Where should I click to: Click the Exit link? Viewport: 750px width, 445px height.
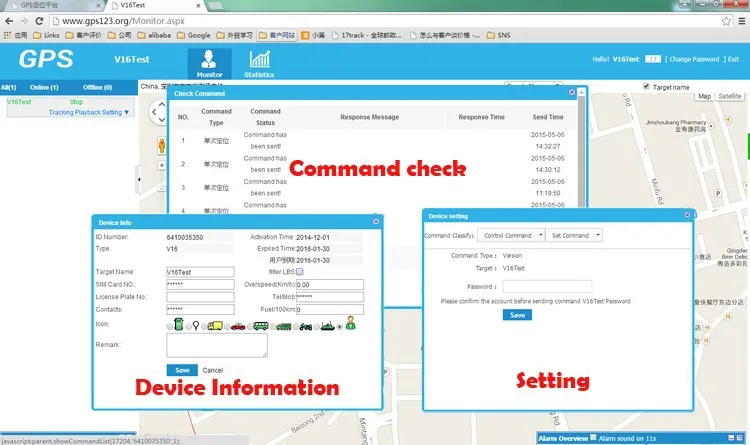point(734,59)
